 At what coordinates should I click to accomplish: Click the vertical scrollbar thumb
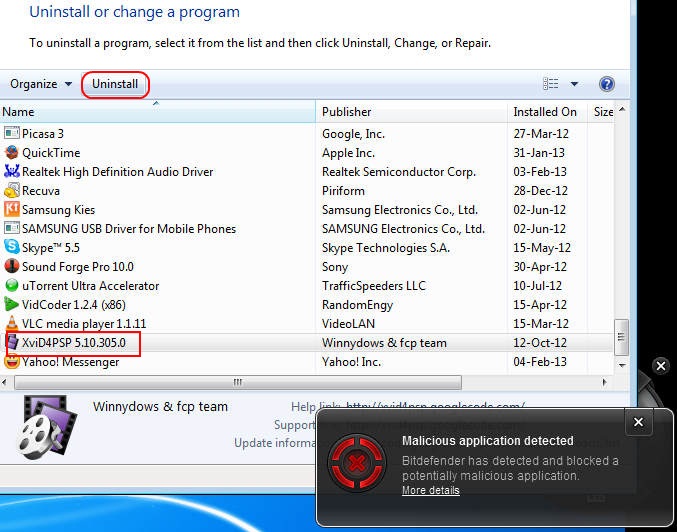(x=621, y=337)
